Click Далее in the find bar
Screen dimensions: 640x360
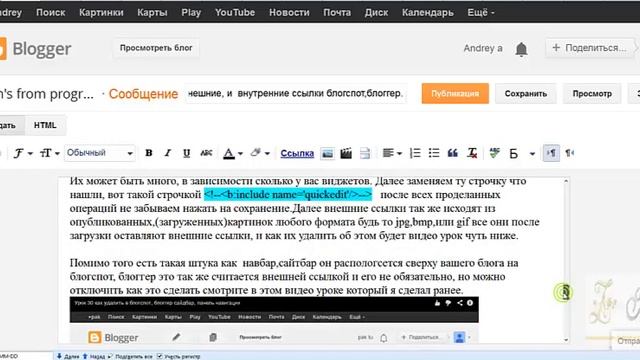coord(68,356)
